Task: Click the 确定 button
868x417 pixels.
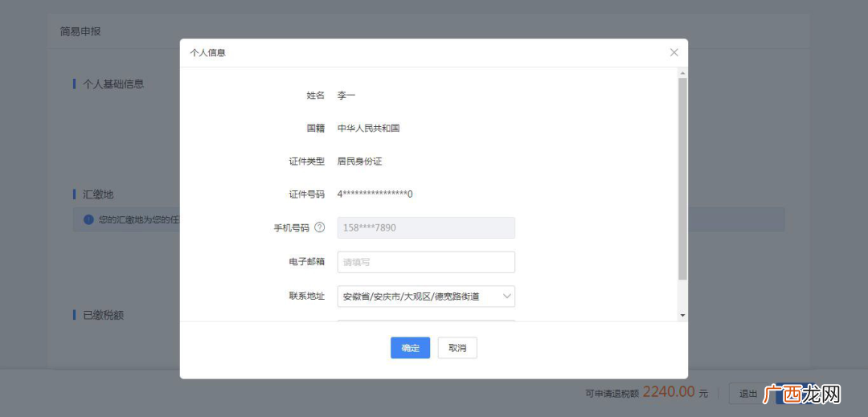Action: pyautogui.click(x=410, y=348)
